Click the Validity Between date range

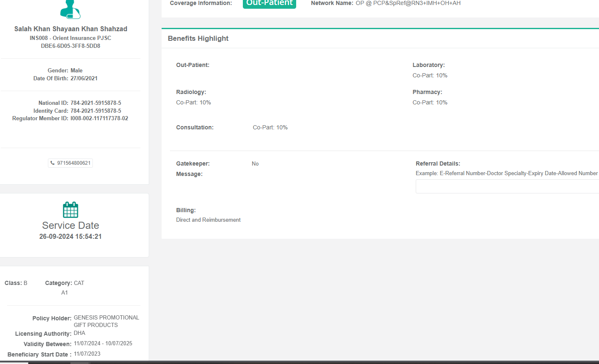(103, 343)
